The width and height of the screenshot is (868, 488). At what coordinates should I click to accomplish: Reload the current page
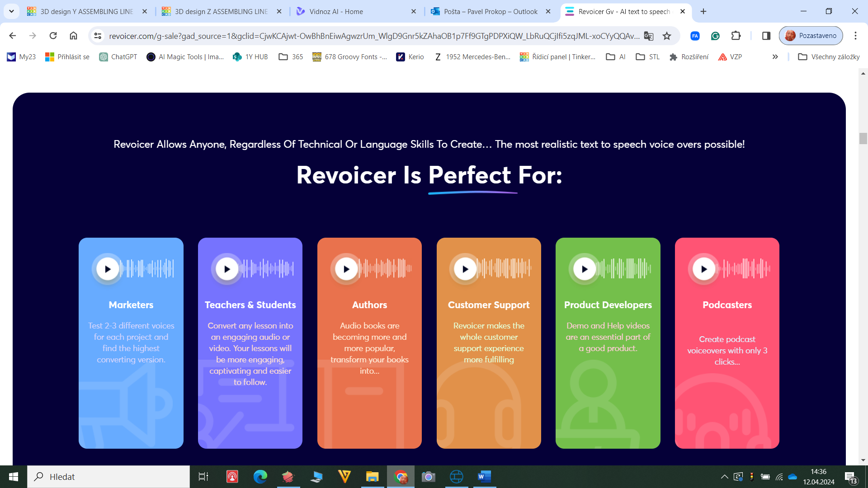point(53,36)
